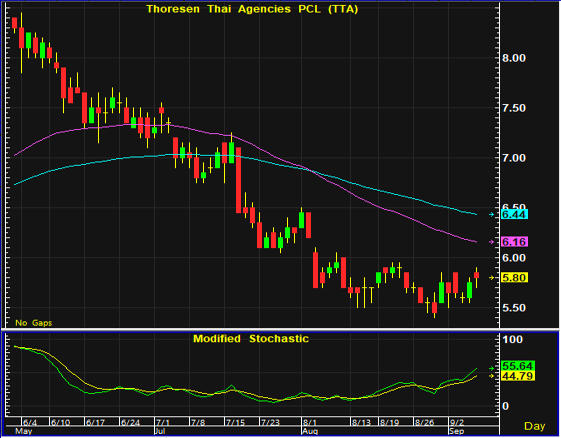561x438 pixels.
Task: Click the 6/24 date on time axis
Action: [x=130, y=423]
